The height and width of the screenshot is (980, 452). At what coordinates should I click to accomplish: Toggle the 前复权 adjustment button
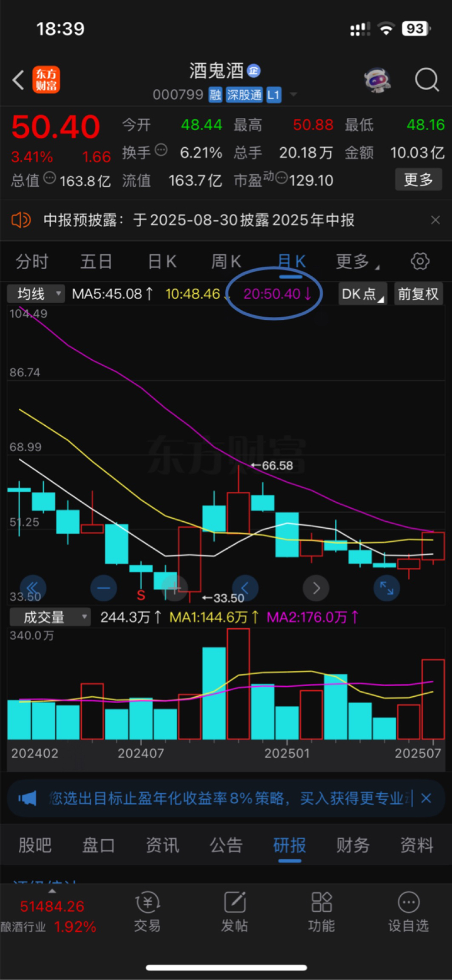click(418, 293)
